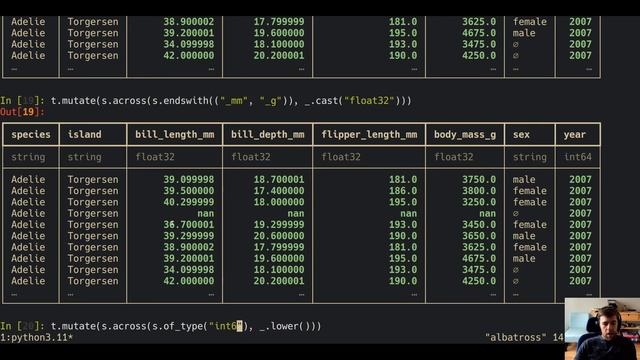This screenshot has height=360, width=640.
Task: Select body mass value 3450.0
Action: pos(479,225)
